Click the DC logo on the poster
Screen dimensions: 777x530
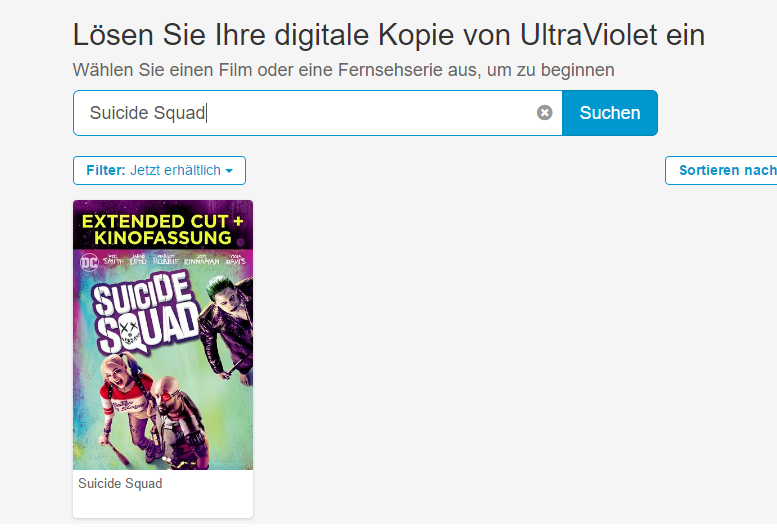pyautogui.click(x=89, y=262)
